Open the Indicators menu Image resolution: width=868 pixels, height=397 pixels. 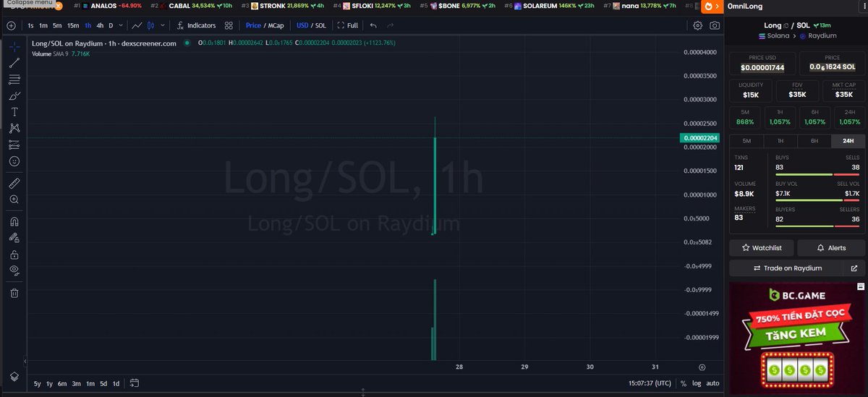(x=196, y=25)
